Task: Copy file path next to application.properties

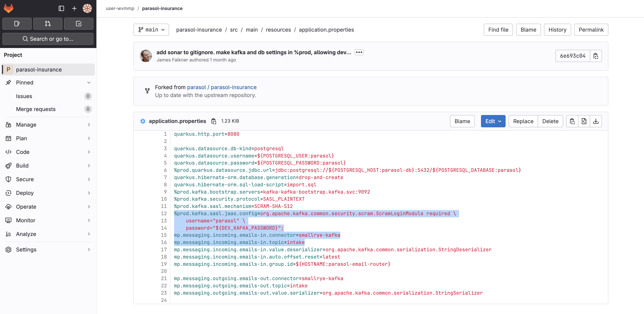Action: pyautogui.click(x=214, y=121)
